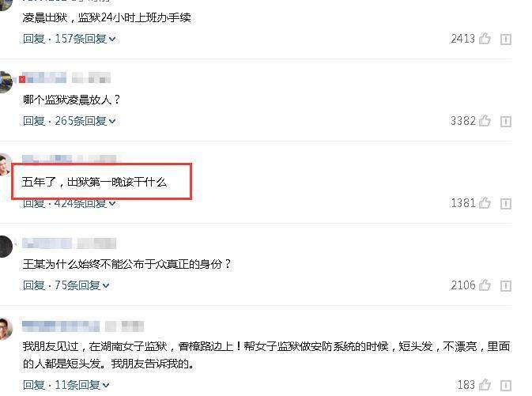This screenshot has width=532, height=396.
Task: Like the comment with 183 likes
Action: pos(485,384)
